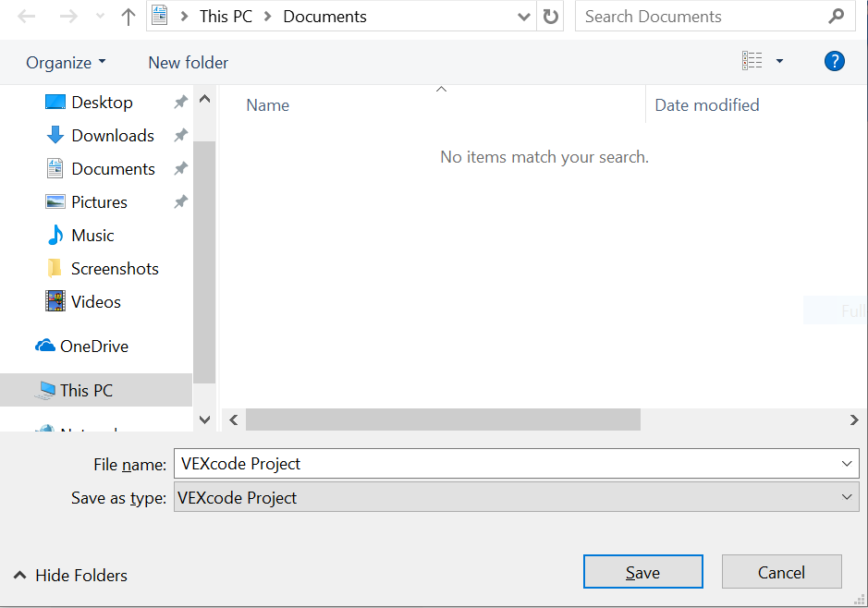
Task: Select Documents in the breadcrumb path
Action: tap(324, 16)
